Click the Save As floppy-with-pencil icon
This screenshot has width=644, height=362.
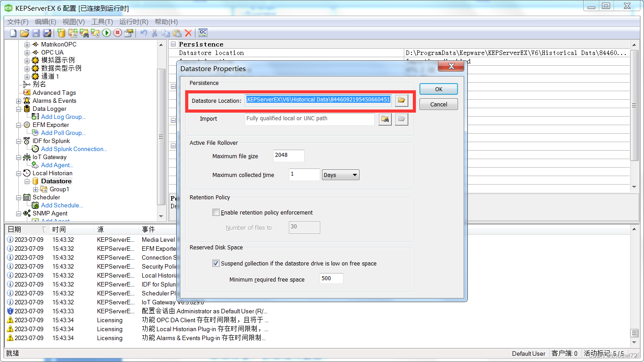[x=47, y=33]
